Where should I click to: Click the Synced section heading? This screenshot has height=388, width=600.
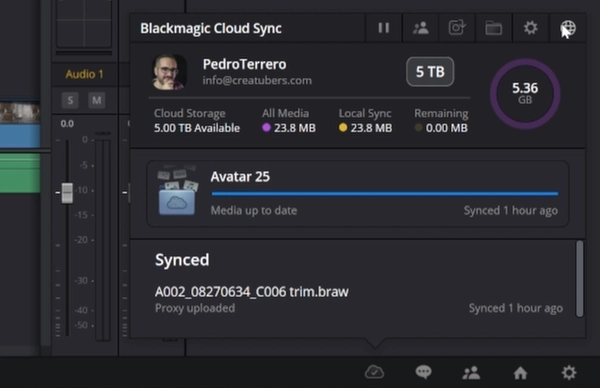(x=182, y=260)
